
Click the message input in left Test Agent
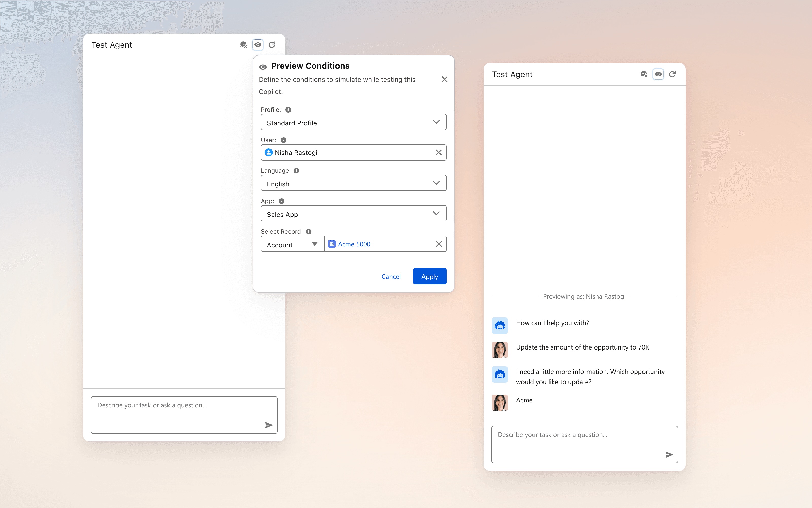click(x=184, y=415)
